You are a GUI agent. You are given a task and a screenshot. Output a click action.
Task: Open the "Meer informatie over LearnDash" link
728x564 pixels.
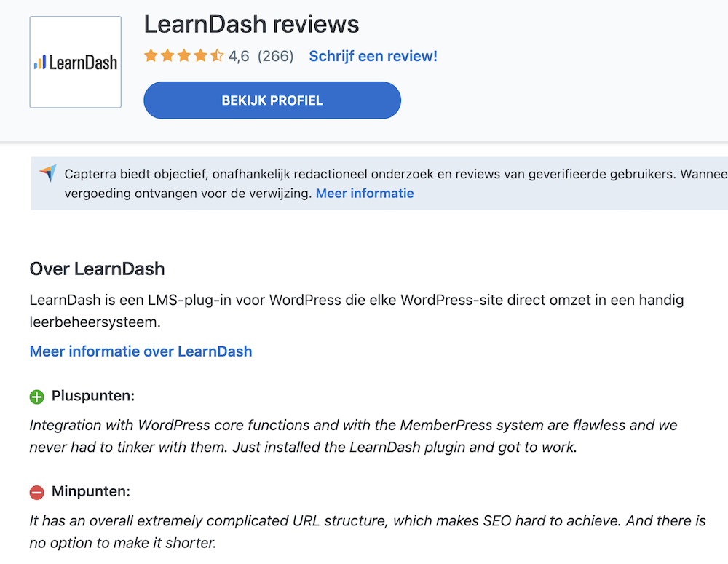[x=141, y=351]
